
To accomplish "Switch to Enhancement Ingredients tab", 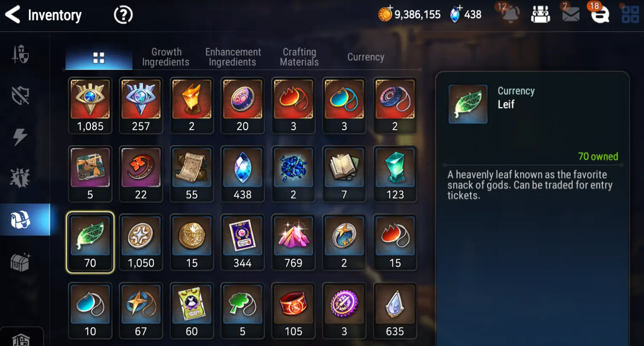I will (x=233, y=57).
